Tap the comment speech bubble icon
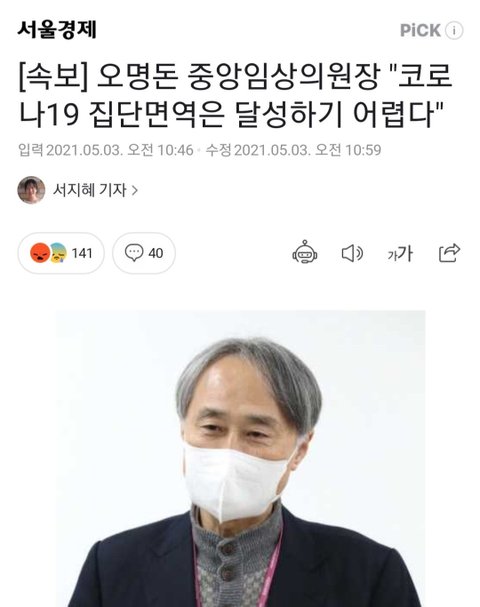This screenshot has width=480, height=607. pyautogui.click(x=134, y=253)
